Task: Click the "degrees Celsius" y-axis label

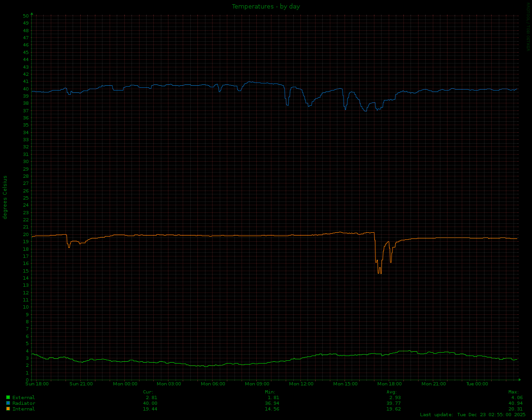Action: pos(5,197)
